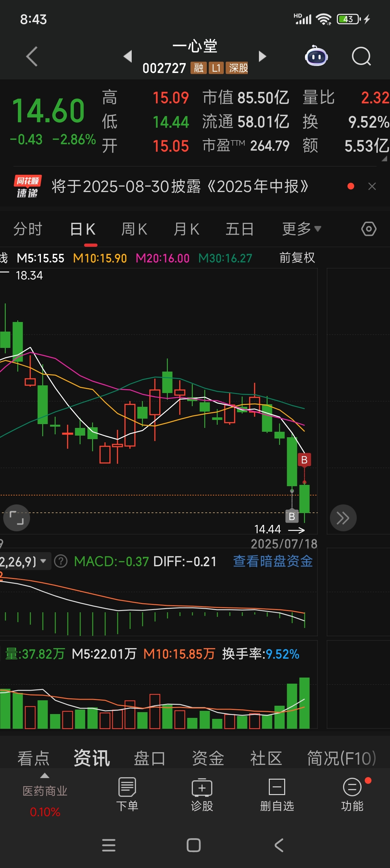390x868 pixels.
Task: Open stock search magnifier
Action: pos(362,56)
